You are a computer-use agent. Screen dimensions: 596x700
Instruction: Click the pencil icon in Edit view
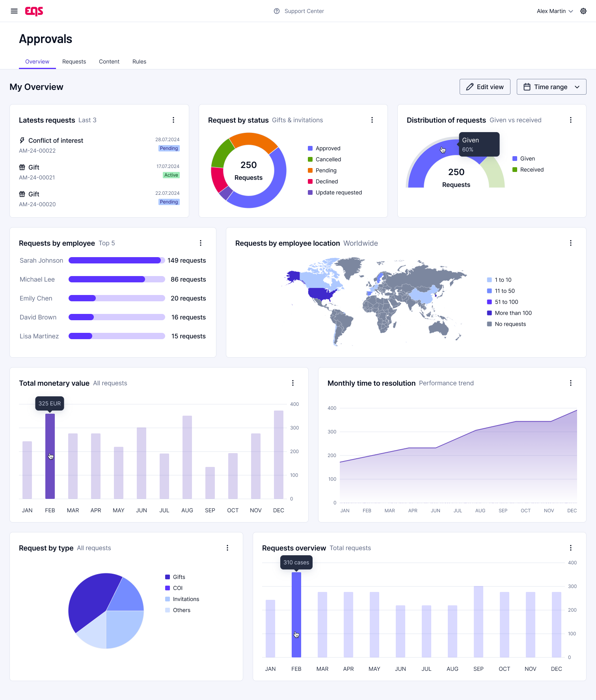[470, 87]
